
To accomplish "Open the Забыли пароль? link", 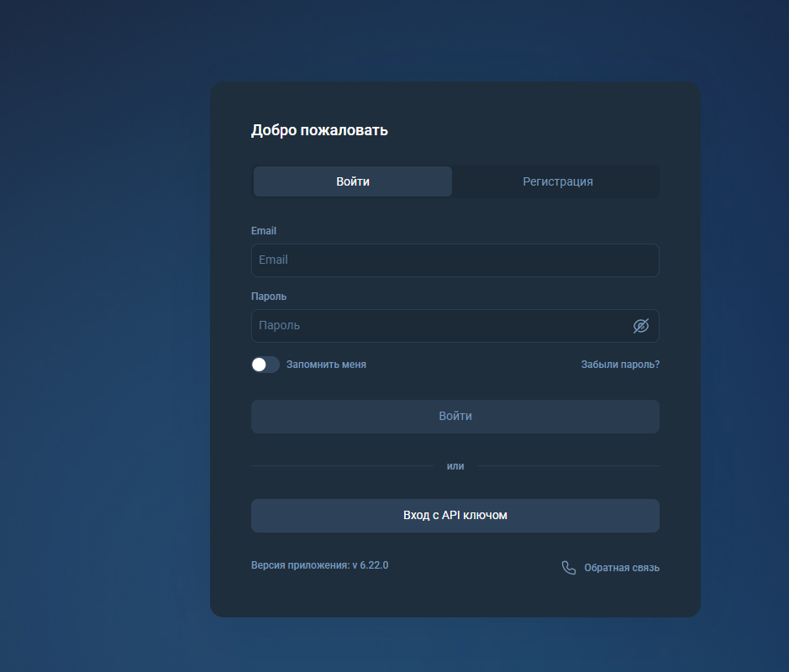I will click(620, 365).
